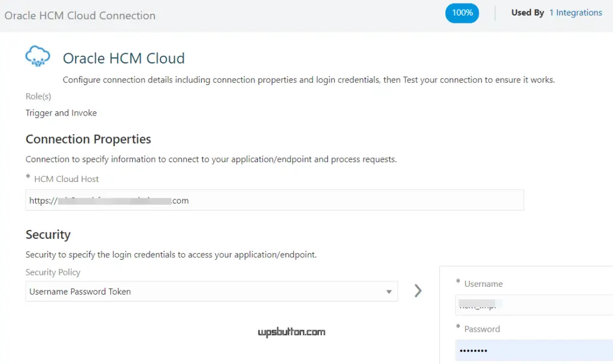Viewport: 613px width, 364px height.
Task: Click the 'Trigger and Invoke' role text
Action: click(x=61, y=113)
